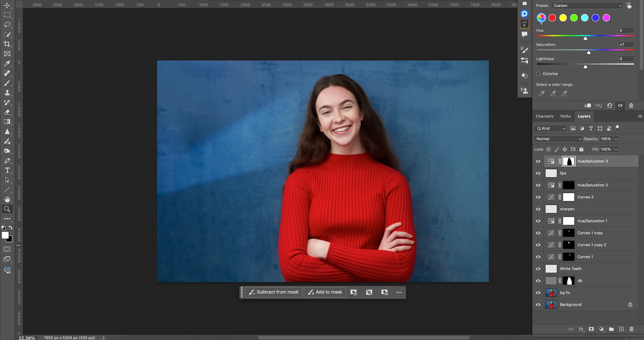Select the Hand tool
The image size is (644, 340).
[7, 199]
